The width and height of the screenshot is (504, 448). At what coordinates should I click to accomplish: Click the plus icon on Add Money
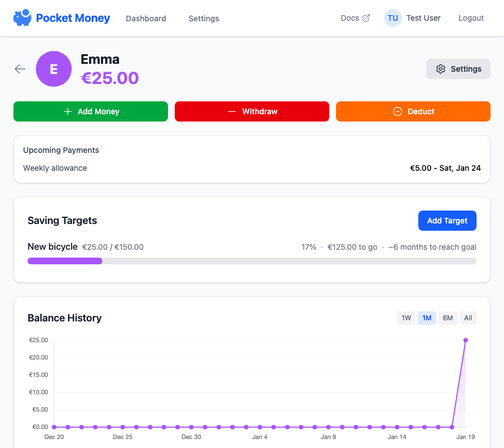point(68,111)
